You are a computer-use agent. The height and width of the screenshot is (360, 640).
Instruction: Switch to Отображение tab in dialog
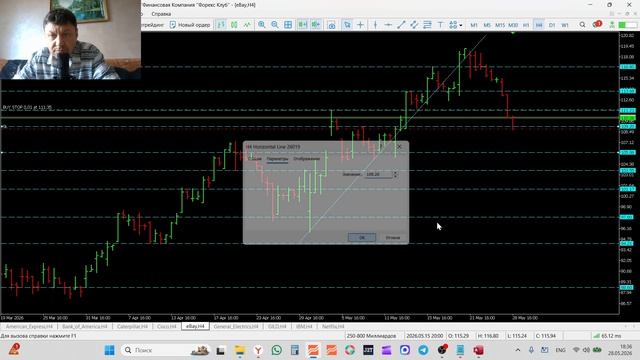click(x=307, y=159)
